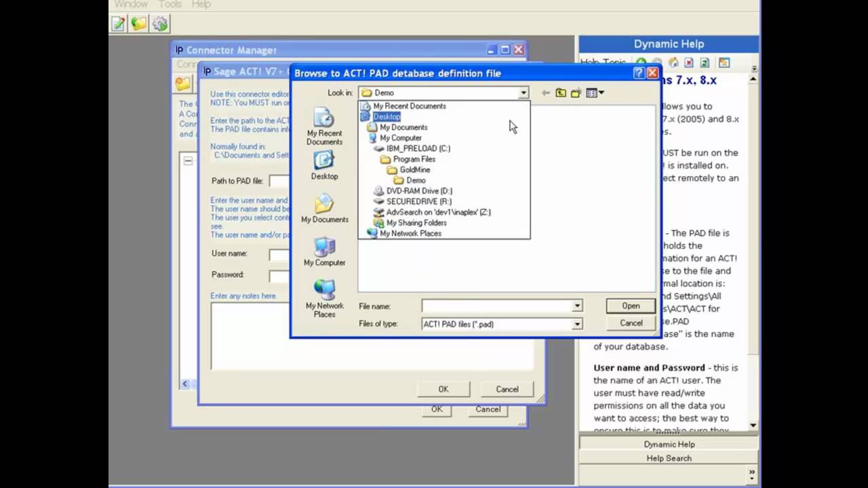Select Desktop in the Look in list
Screen dimensions: 868x488
point(387,117)
